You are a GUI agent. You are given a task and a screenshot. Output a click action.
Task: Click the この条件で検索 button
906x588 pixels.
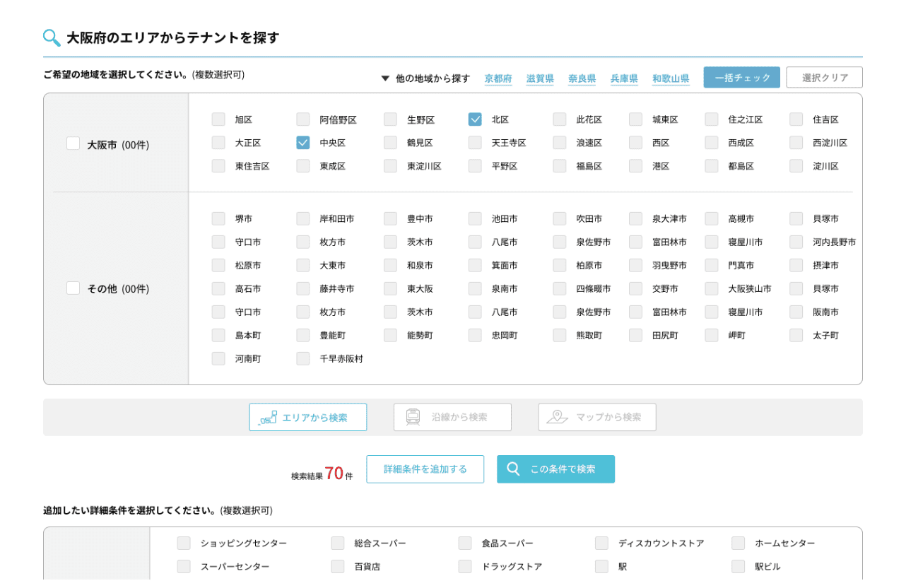point(555,469)
